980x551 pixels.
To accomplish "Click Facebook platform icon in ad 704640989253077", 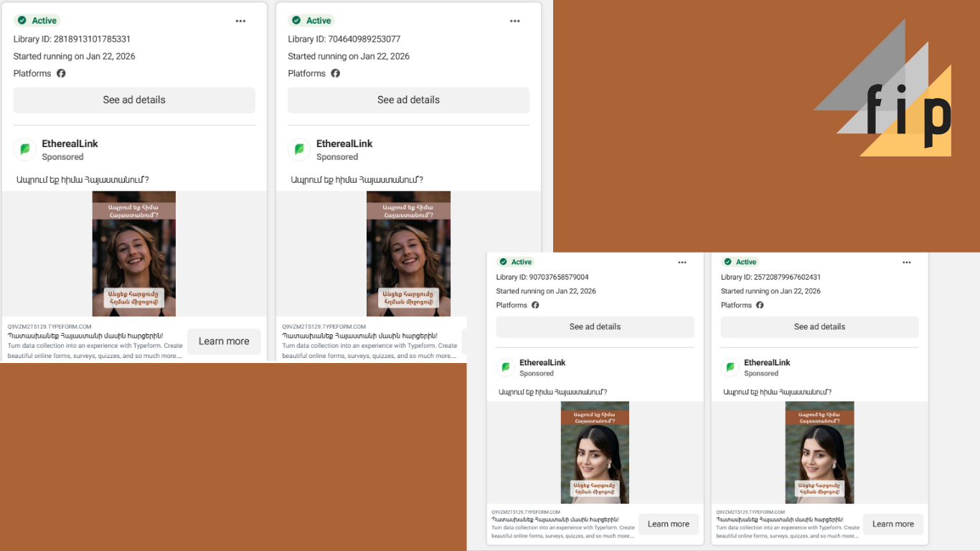I will 336,73.
